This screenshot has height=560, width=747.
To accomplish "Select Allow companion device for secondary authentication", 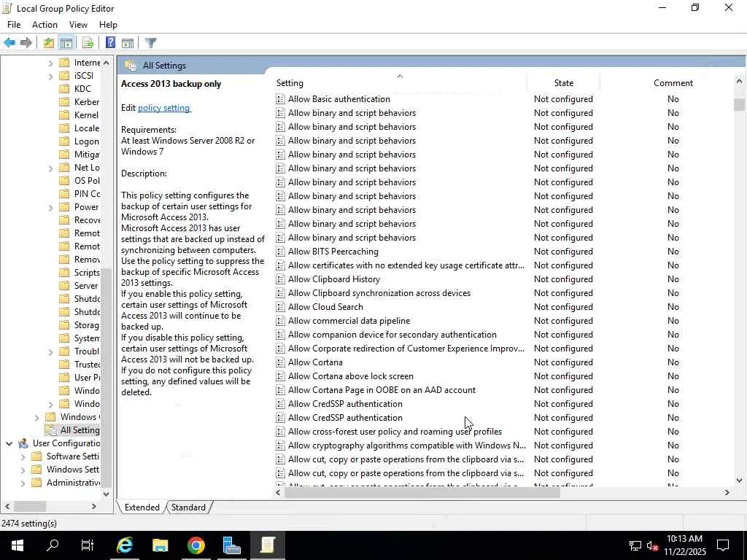I will click(392, 334).
